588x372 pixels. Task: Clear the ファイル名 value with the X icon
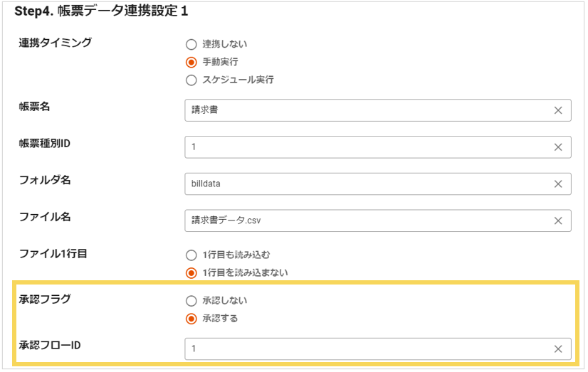558,220
